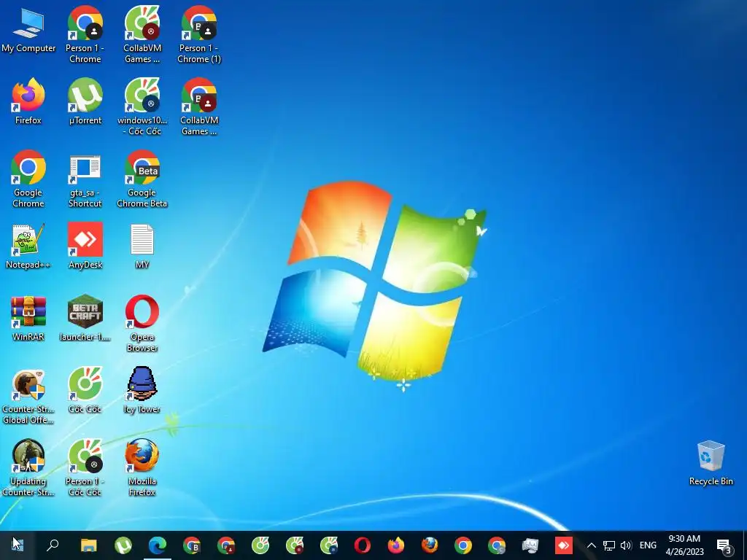Launch the µTorrent desktop shortcut
The image size is (747, 560).
(x=85, y=101)
